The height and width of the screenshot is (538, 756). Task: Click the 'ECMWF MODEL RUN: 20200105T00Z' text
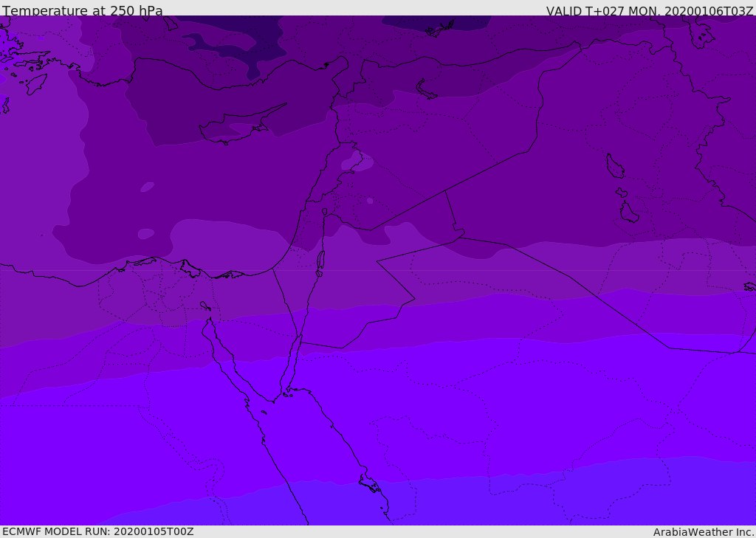[98, 531]
